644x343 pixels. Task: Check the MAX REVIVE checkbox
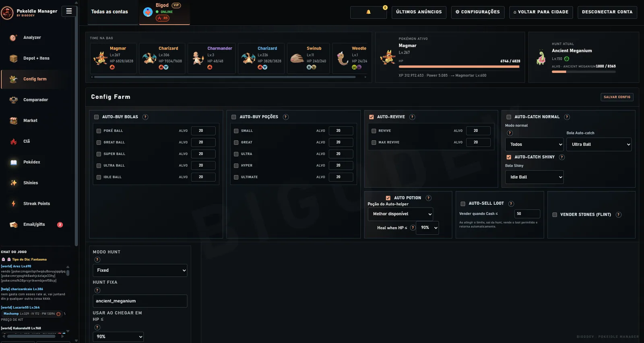[374, 142]
